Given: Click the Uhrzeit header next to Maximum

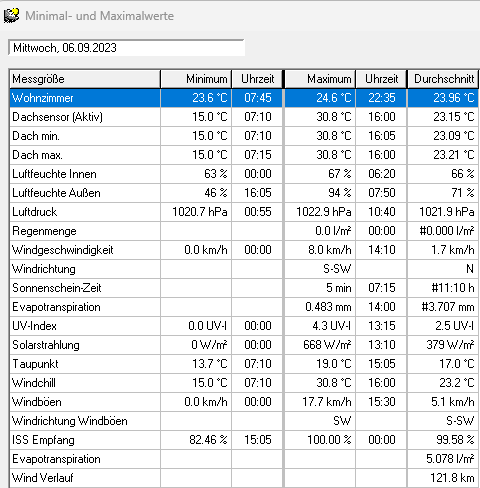Looking at the screenshot, I should click(x=381, y=79).
